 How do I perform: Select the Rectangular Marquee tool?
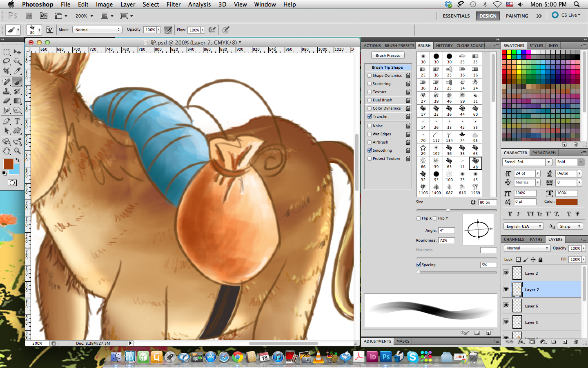[x=7, y=52]
